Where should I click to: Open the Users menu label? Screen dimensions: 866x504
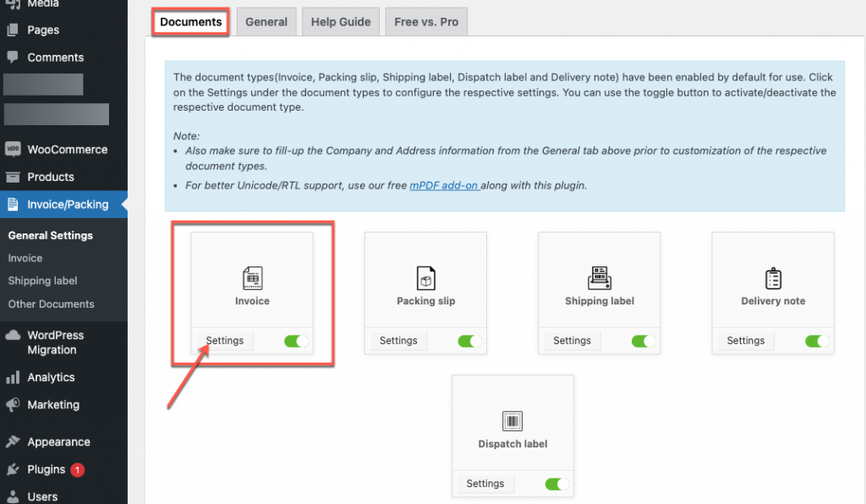pyautogui.click(x=42, y=496)
